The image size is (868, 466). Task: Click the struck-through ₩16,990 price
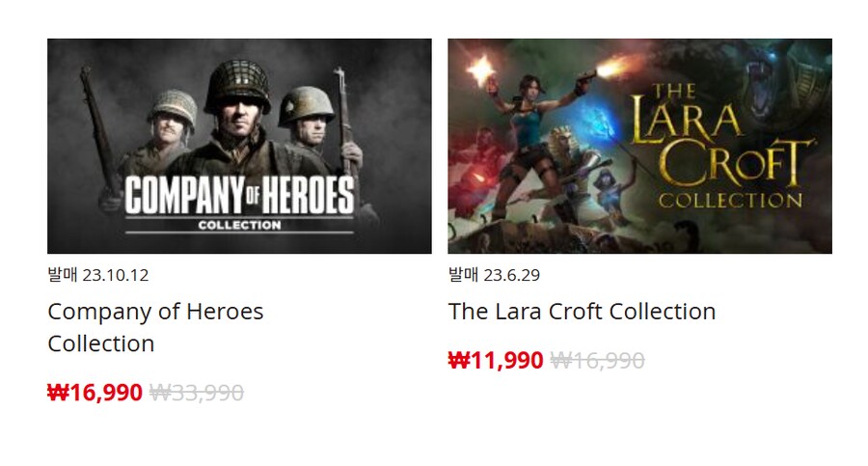coord(598,361)
